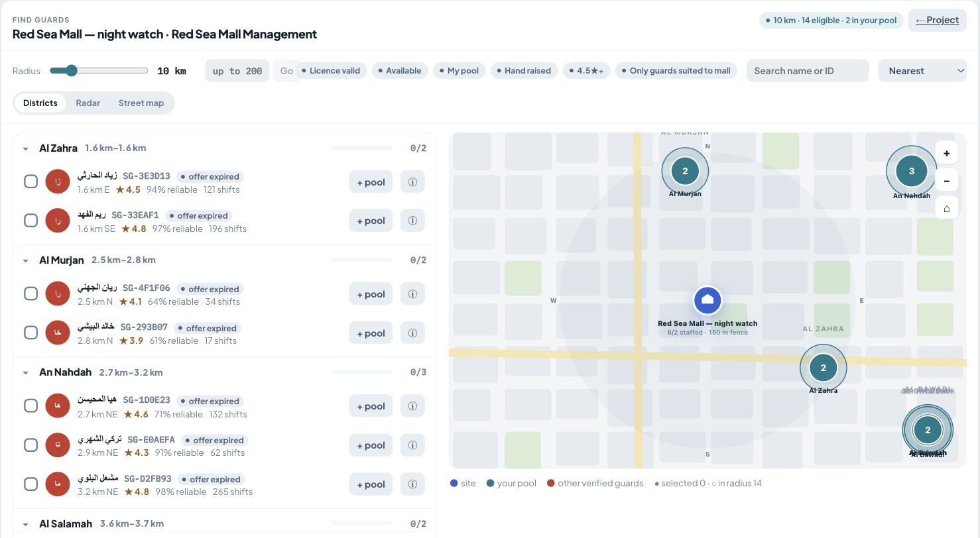Click avatar of guard SG-293B07
The height and width of the screenshot is (538, 980).
click(58, 333)
